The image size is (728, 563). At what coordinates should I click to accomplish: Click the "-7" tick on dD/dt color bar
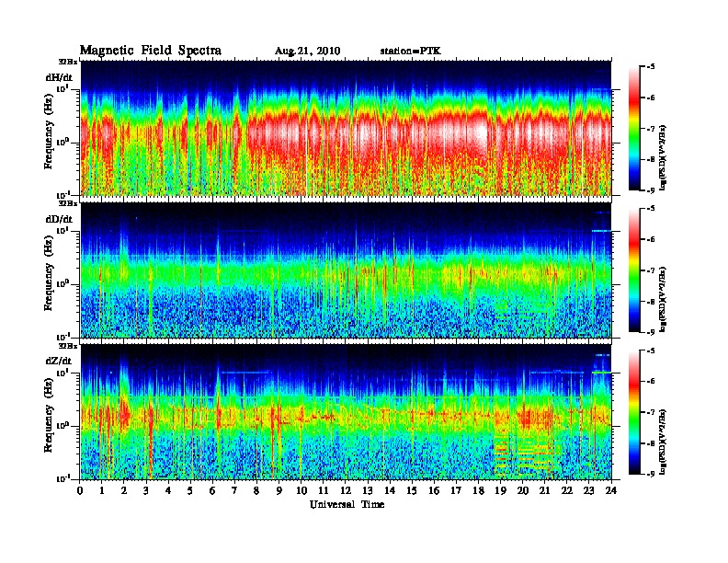point(651,270)
